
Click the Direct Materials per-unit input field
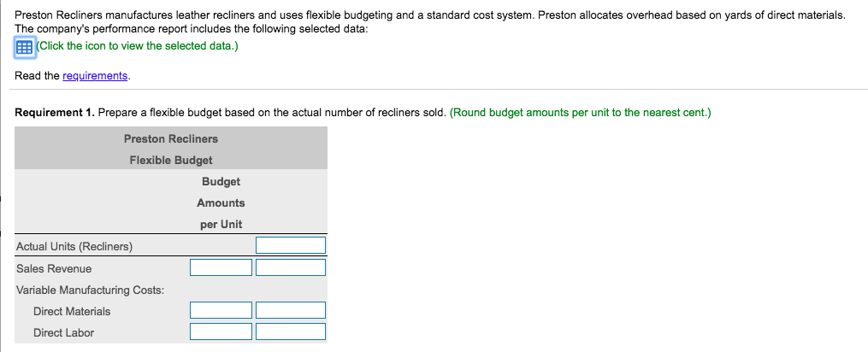[x=221, y=310]
